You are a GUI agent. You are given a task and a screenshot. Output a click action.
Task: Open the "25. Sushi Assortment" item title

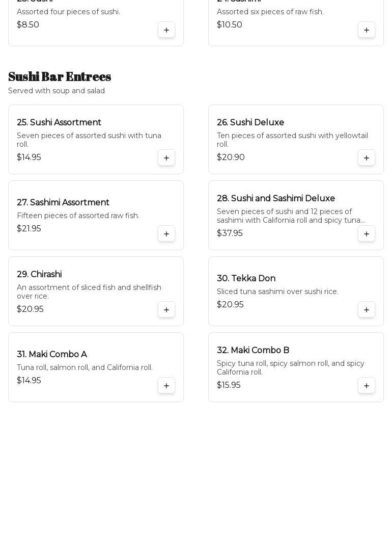click(x=59, y=123)
